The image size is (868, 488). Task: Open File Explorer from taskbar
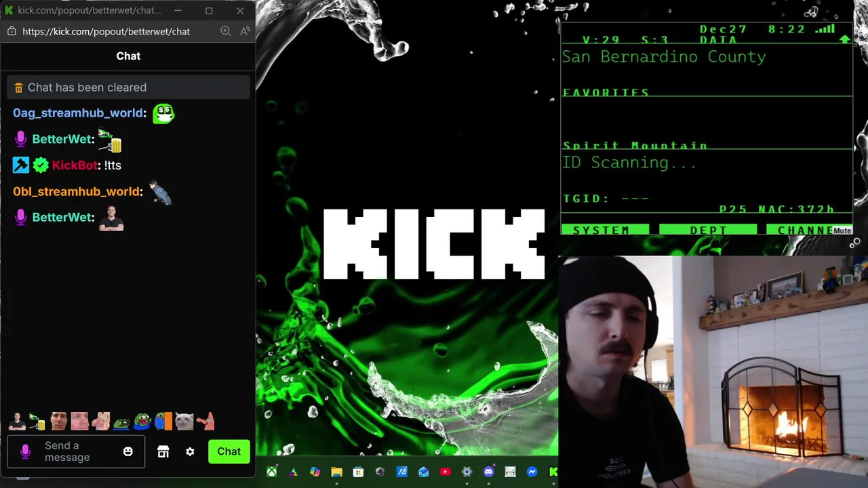tap(336, 472)
